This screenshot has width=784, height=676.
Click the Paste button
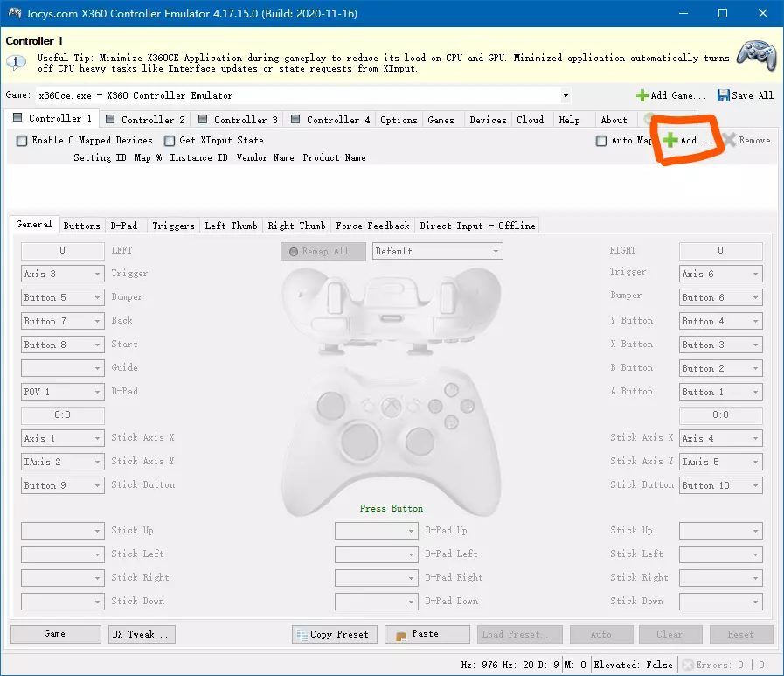(x=427, y=634)
